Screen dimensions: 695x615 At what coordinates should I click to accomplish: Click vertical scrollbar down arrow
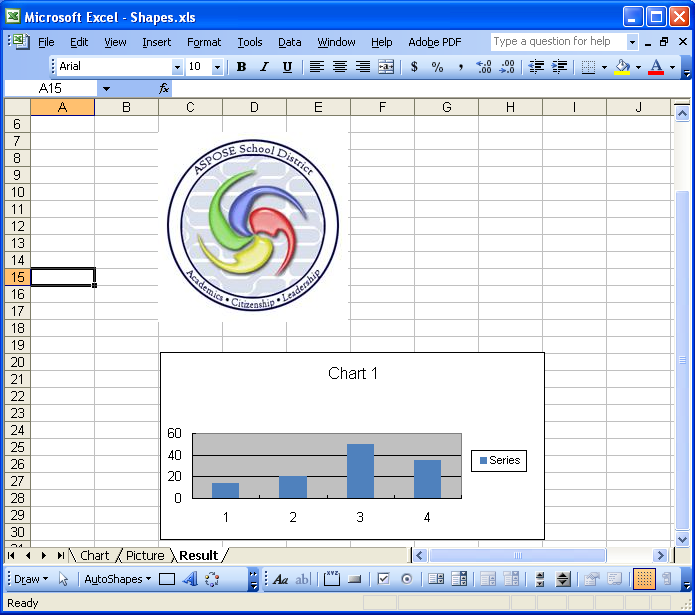(x=682, y=539)
